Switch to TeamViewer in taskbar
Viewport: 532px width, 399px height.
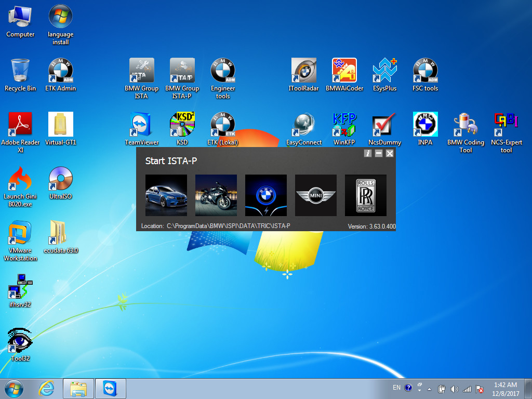click(111, 389)
